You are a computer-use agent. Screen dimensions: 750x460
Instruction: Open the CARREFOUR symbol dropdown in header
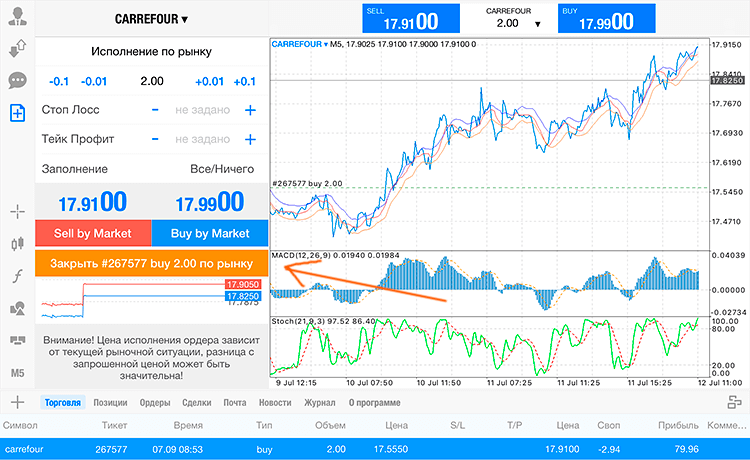(x=151, y=19)
